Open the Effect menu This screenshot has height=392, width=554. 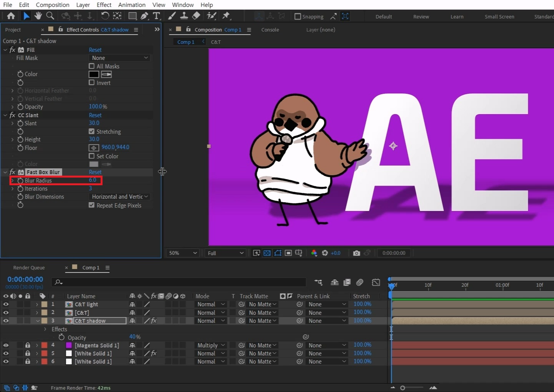pyautogui.click(x=104, y=5)
